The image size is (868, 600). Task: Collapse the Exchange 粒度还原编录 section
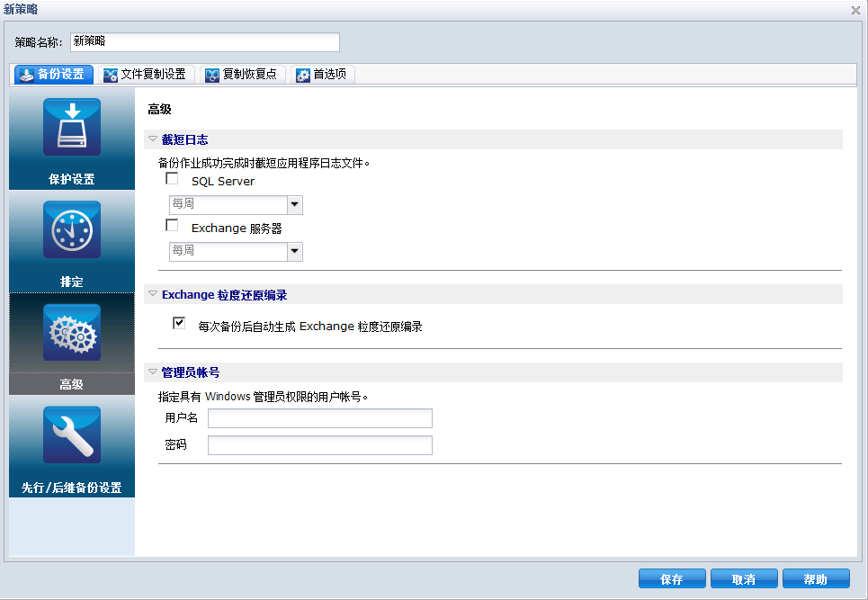pyautogui.click(x=153, y=293)
